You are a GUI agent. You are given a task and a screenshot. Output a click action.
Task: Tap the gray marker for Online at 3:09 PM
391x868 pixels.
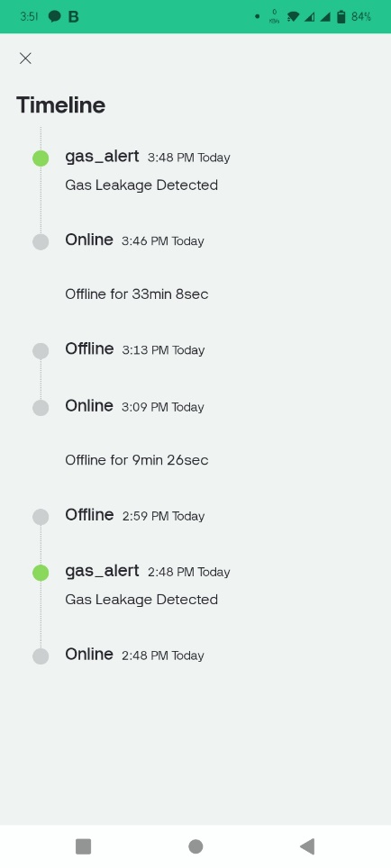click(x=41, y=408)
